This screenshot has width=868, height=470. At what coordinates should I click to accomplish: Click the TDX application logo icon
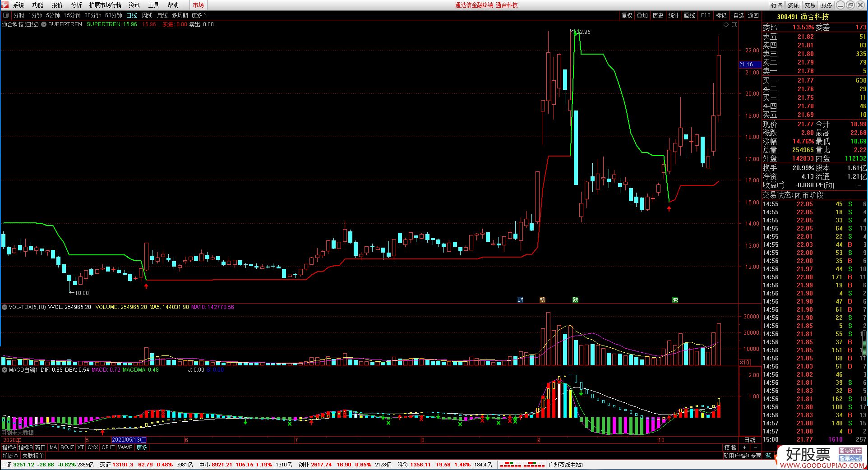tap(5, 5)
